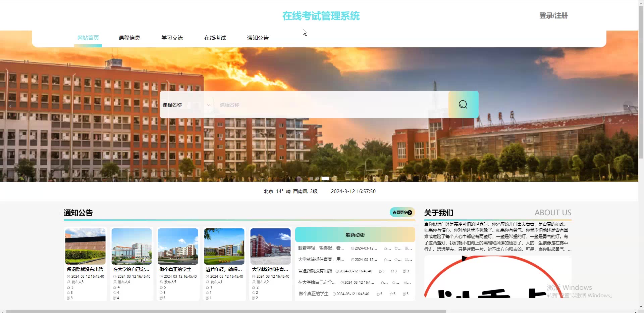Click comment icon in 留退路就没有出路 list row
The width and height of the screenshot is (644, 313).
(x=404, y=271)
